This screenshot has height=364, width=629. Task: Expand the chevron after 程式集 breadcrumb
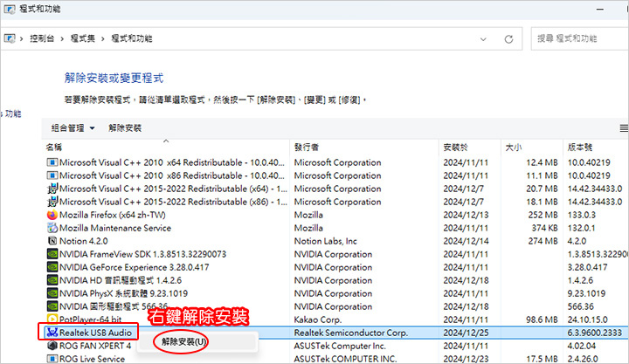pos(103,39)
